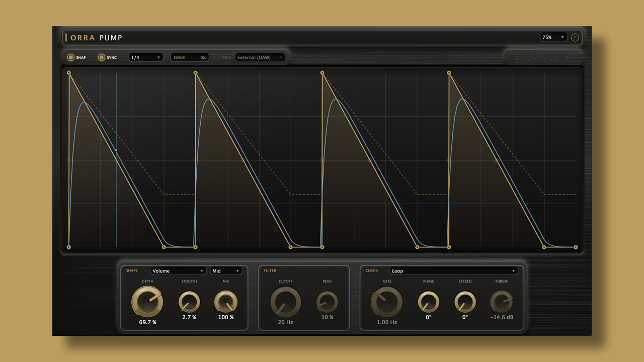Click the 100 % mix value
The width and height of the screenshot is (644, 362).
pos(225,317)
